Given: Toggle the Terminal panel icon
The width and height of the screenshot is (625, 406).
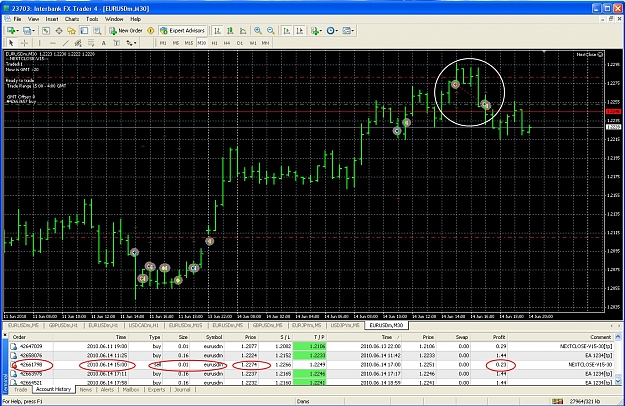Looking at the screenshot, I should (x=84, y=31).
